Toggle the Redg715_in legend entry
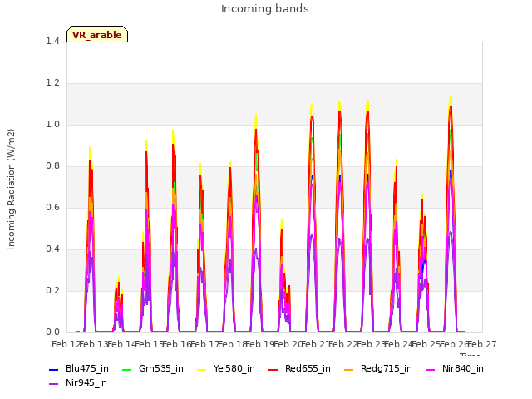Viewport: 532px width, 399px height. [378, 369]
